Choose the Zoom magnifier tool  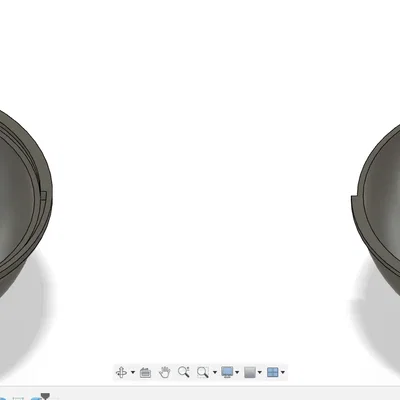pos(184,372)
